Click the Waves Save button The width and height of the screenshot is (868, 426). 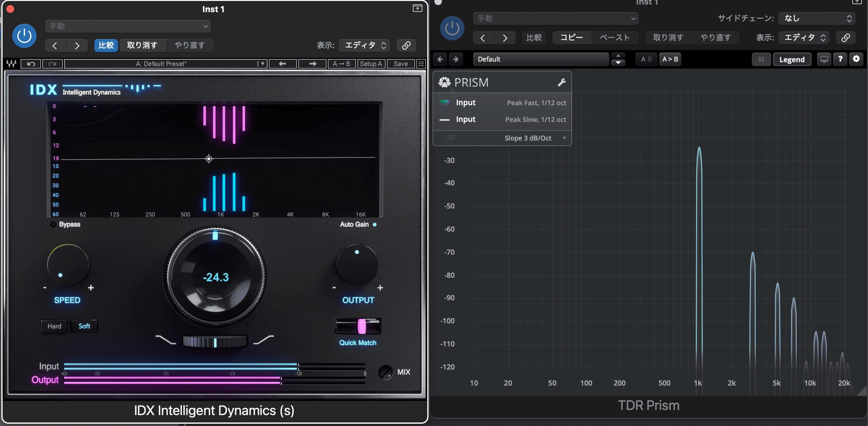pyautogui.click(x=400, y=64)
